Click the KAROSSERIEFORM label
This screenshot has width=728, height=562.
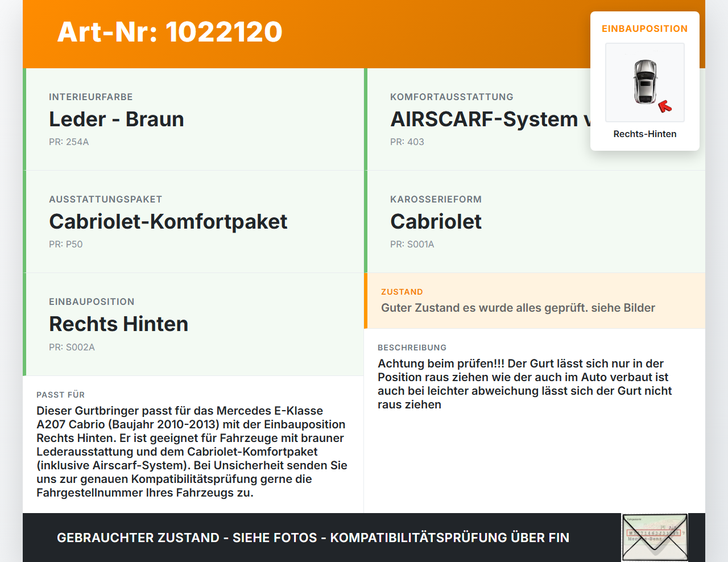pyautogui.click(x=436, y=199)
